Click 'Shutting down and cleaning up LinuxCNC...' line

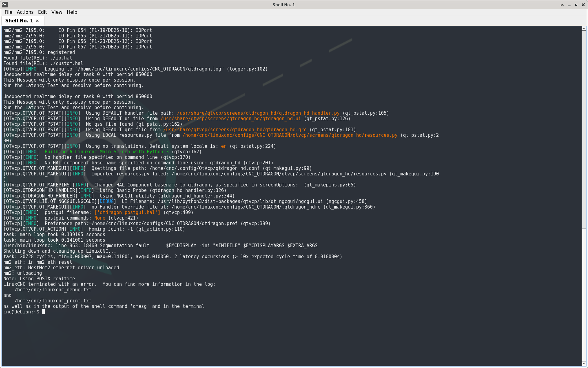[60, 251]
